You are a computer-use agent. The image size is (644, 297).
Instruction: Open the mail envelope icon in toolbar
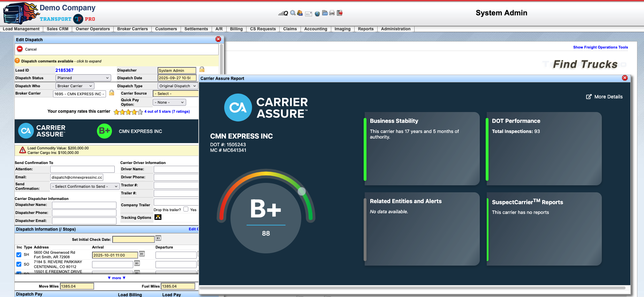pos(309,14)
